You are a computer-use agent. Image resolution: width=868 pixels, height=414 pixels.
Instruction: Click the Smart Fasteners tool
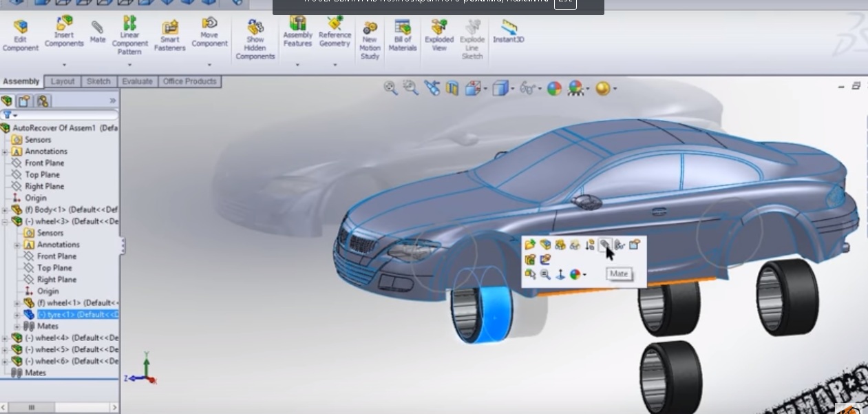click(169, 36)
